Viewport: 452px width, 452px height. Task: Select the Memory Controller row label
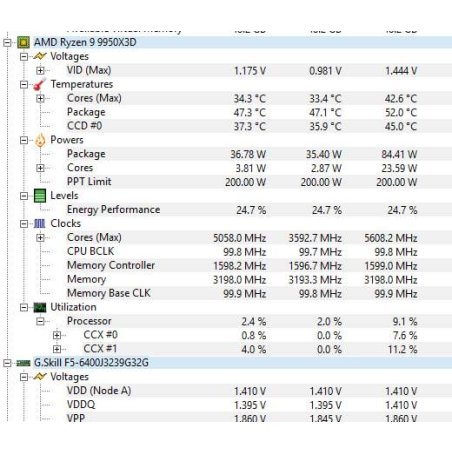pos(111,265)
